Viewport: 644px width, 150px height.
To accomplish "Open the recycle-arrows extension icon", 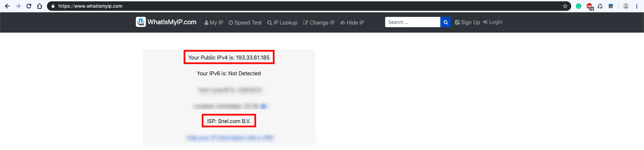I will (x=600, y=6).
